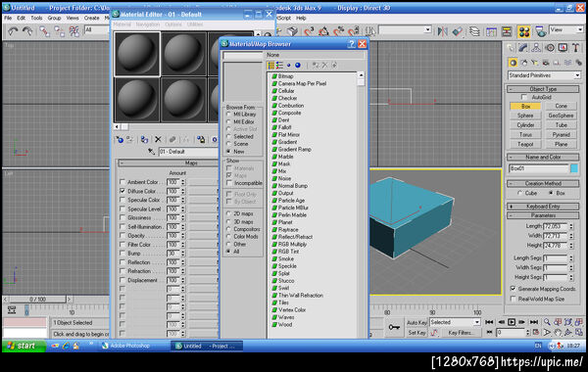Image resolution: width=588 pixels, height=372 pixels.
Task: Collapse the Maps rollout in Material Editor
Action: click(169, 163)
